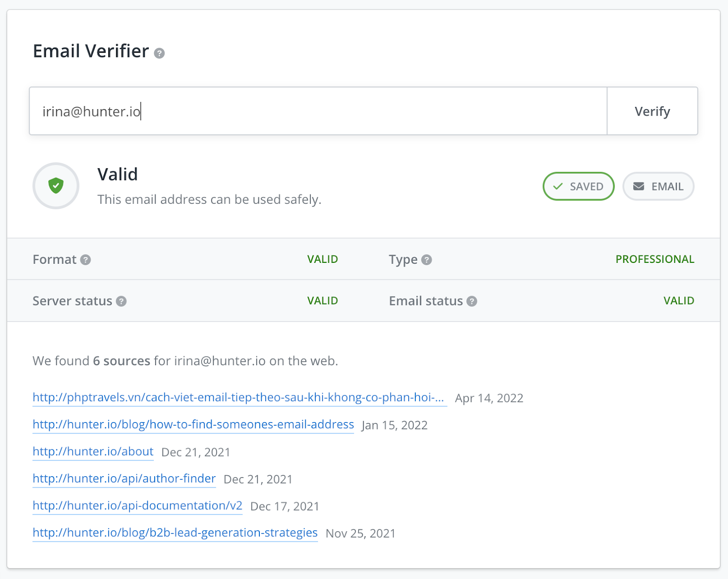Image resolution: width=728 pixels, height=579 pixels.
Task: Click the Server status help icon
Action: 121,301
